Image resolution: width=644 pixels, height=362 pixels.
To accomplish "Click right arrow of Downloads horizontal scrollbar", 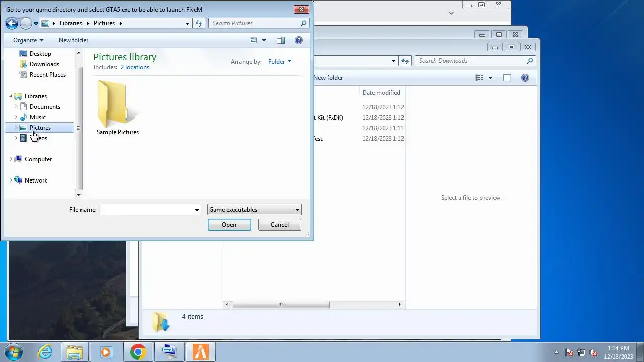I will [400, 304].
